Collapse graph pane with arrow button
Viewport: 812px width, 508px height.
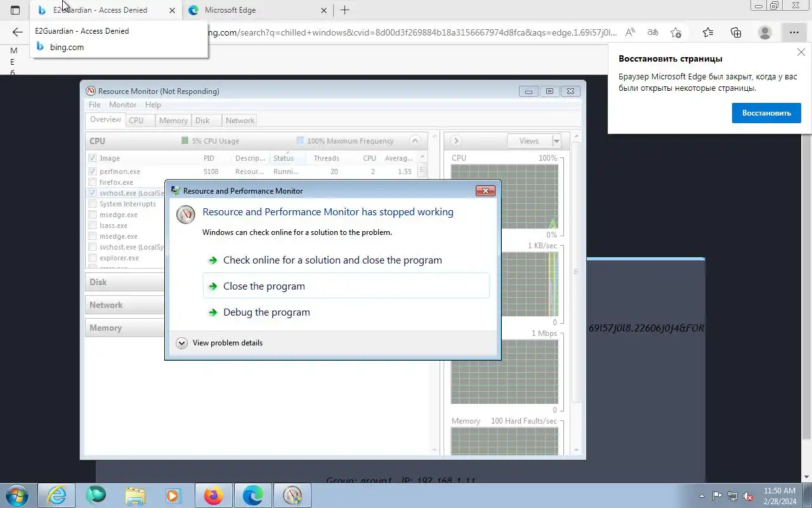455,141
